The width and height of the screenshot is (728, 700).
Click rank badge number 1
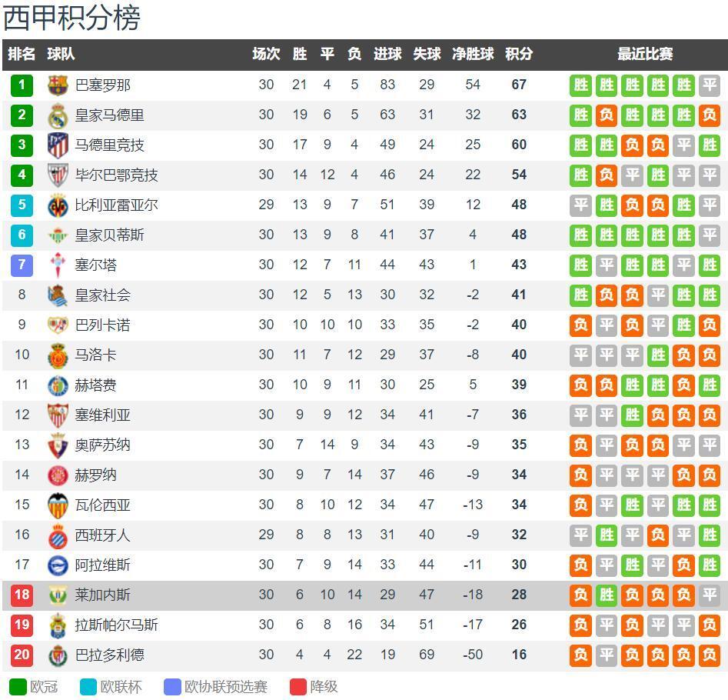[x=22, y=85]
